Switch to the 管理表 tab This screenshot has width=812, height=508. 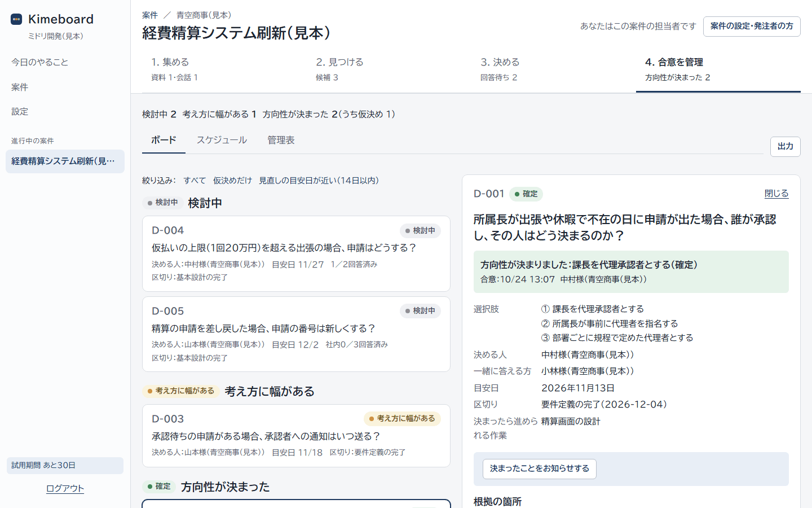tap(281, 141)
